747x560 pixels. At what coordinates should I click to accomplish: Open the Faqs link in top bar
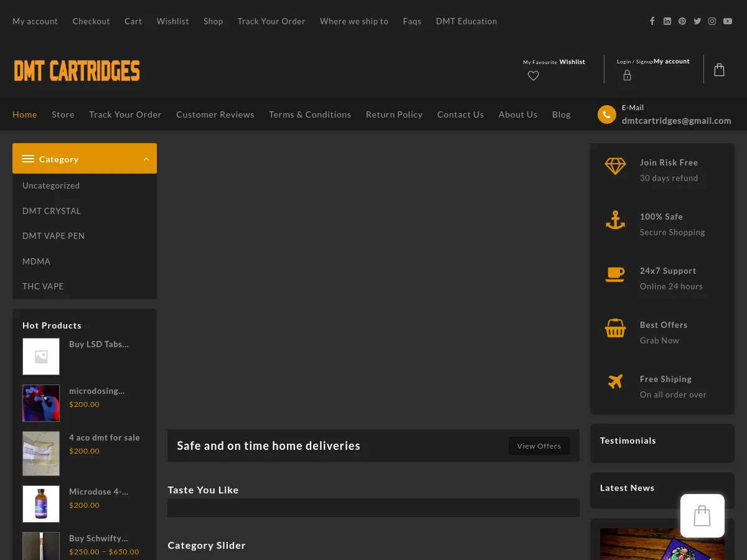[411, 21]
